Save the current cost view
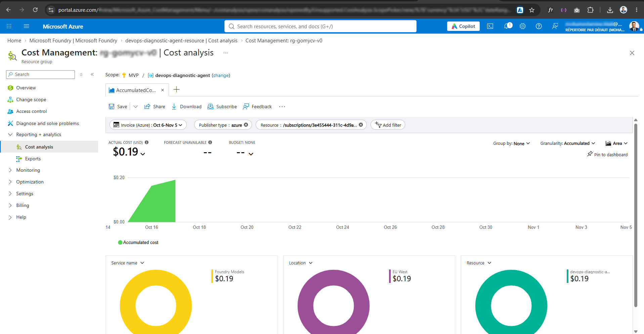The image size is (644, 334). coord(118,107)
